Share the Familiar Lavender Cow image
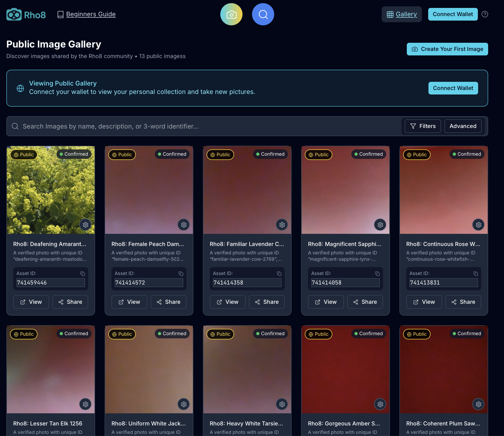The image size is (504, 436). 267,302
